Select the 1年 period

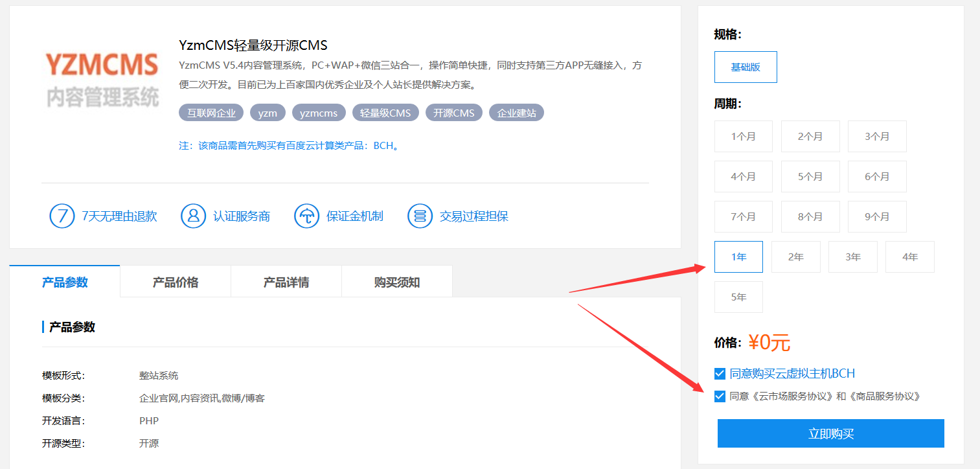738,257
